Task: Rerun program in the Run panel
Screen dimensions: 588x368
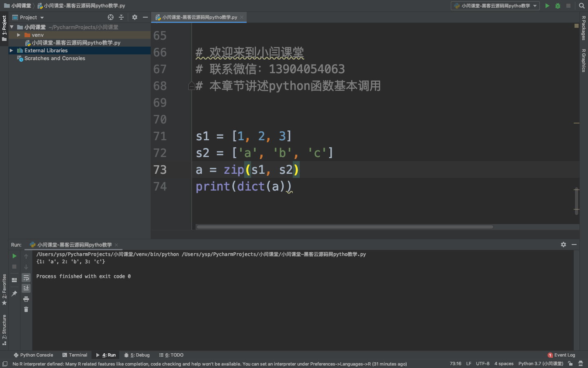Action: coord(14,256)
